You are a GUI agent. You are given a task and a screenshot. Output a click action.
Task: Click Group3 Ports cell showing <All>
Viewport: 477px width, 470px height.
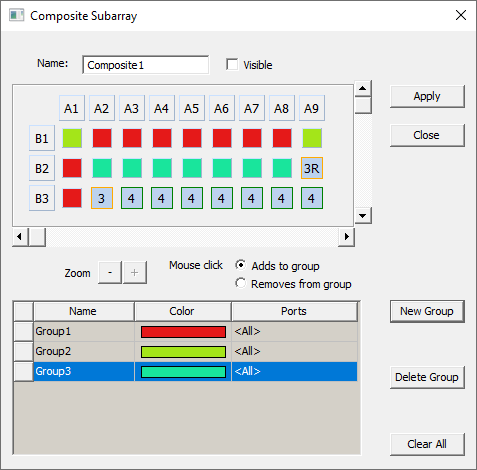click(x=295, y=371)
